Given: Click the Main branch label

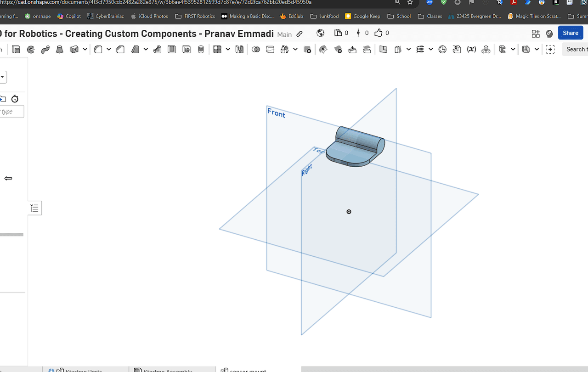Looking at the screenshot, I should [x=284, y=34].
